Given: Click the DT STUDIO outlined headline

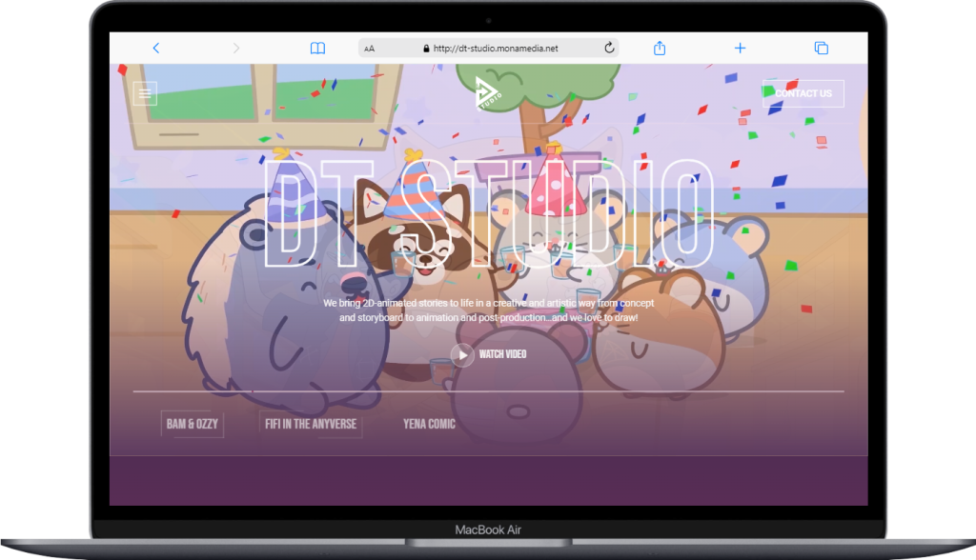Looking at the screenshot, I should 489,213.
